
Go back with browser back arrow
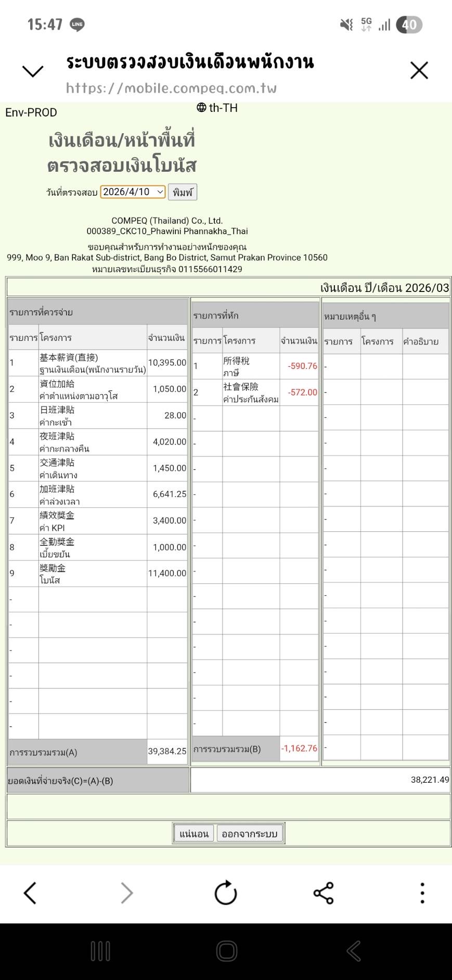30,893
